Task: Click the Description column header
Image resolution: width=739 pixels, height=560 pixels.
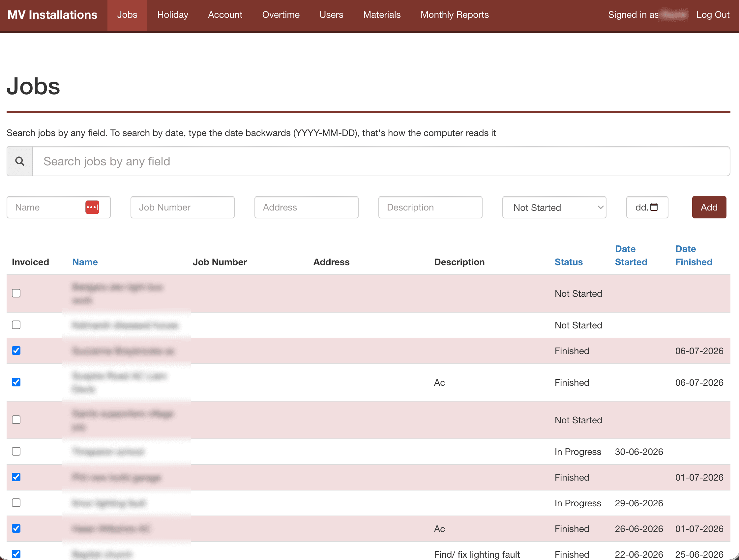Action: [x=459, y=262]
